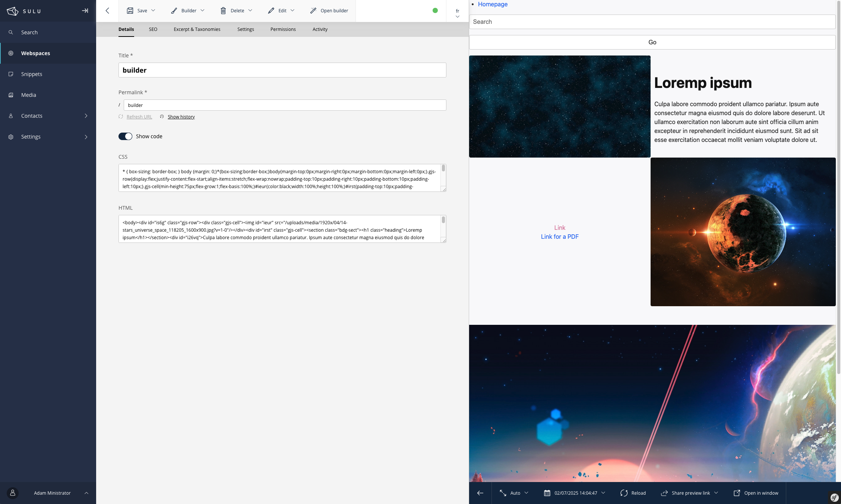Open the Save dropdown menu

click(x=153, y=11)
